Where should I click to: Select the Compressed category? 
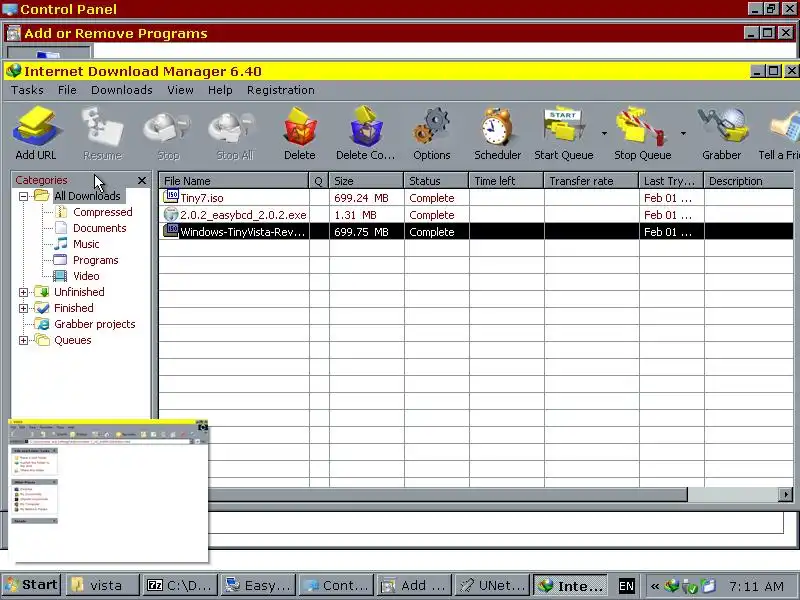[103, 212]
